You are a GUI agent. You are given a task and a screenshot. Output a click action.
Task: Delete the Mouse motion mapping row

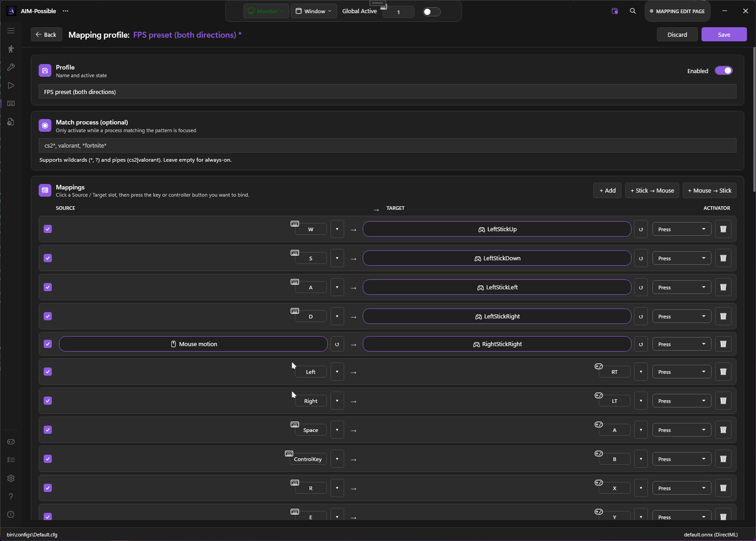[723, 344]
